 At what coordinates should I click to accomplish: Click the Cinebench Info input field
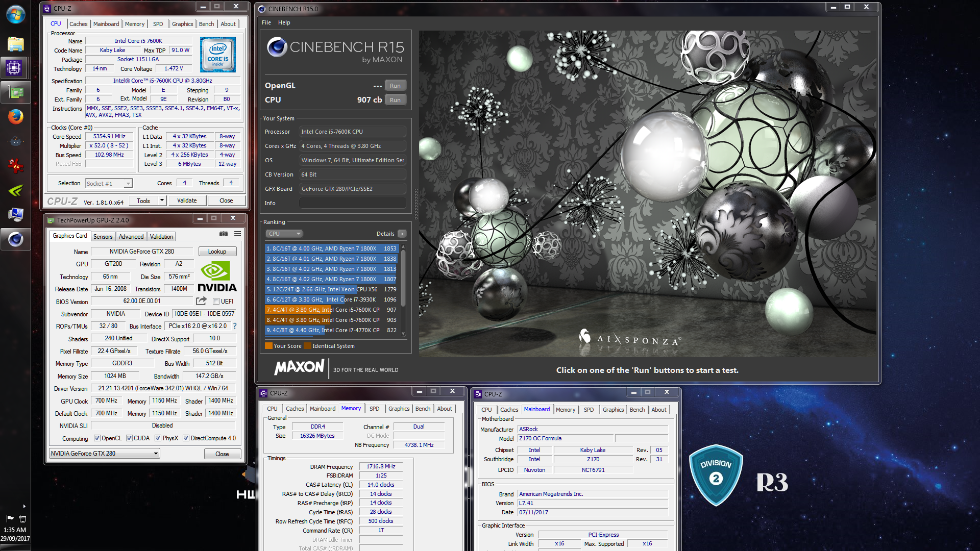(353, 203)
